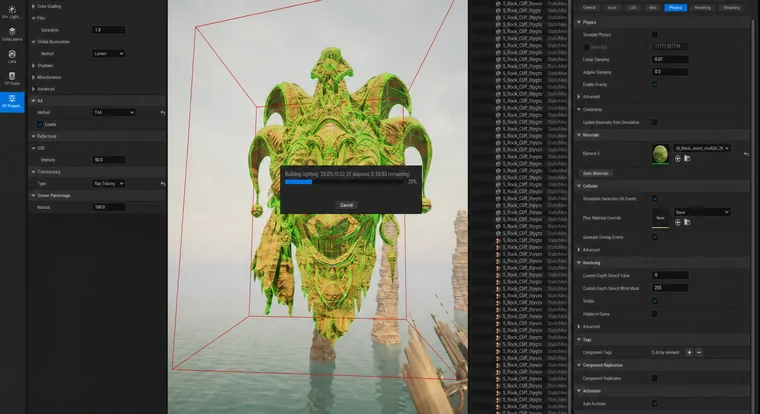
Task: Remove Component Tags array elements
Action: (699, 352)
